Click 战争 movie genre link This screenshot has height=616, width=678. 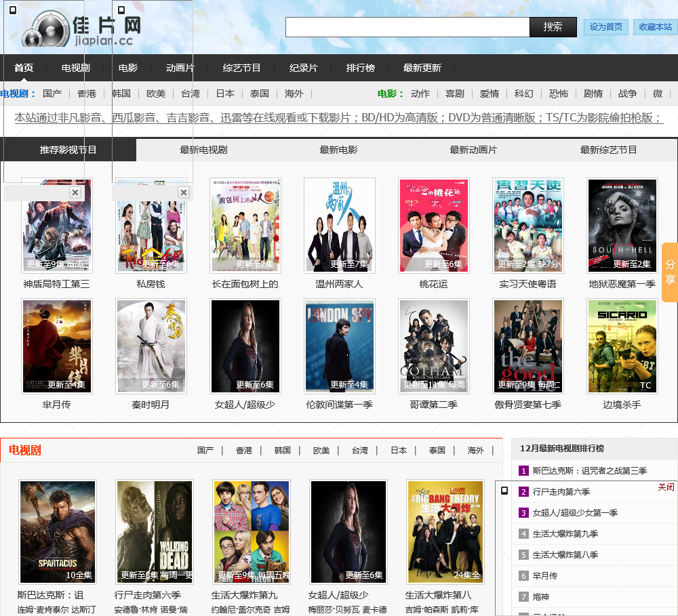627,94
